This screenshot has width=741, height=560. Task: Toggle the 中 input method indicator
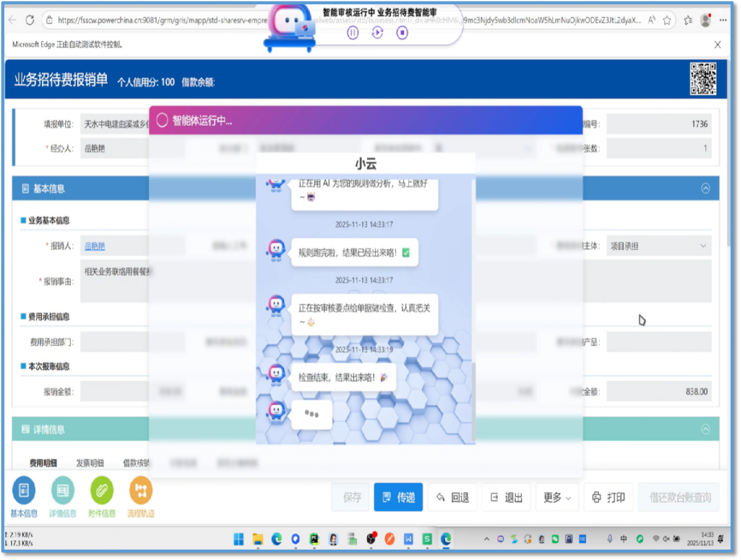(x=624, y=539)
